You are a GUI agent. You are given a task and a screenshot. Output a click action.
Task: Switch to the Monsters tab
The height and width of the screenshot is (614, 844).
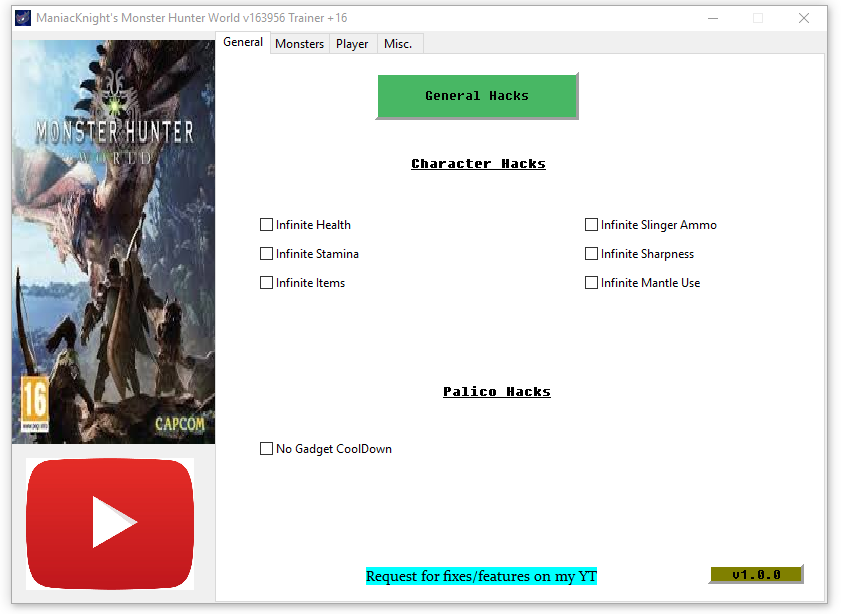(x=299, y=44)
